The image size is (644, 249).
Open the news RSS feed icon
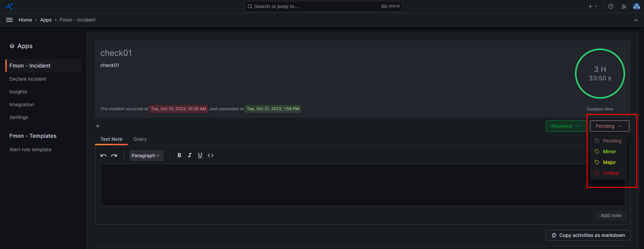click(x=624, y=6)
